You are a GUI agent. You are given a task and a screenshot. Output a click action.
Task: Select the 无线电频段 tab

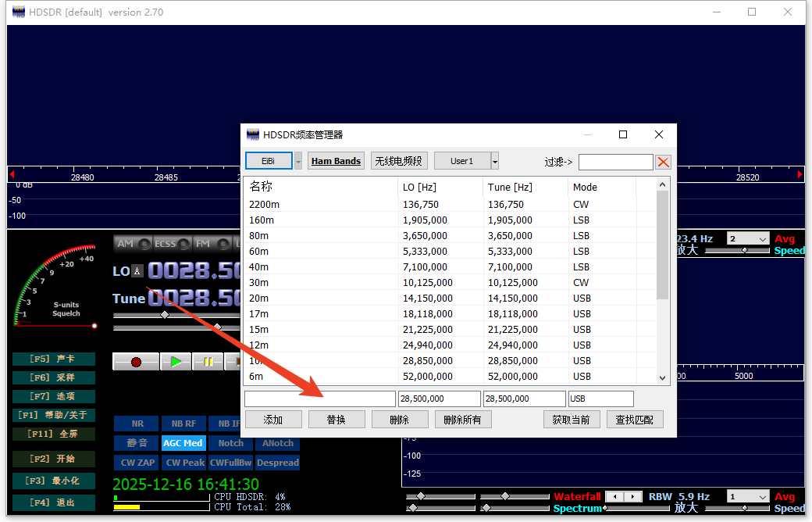[399, 161]
